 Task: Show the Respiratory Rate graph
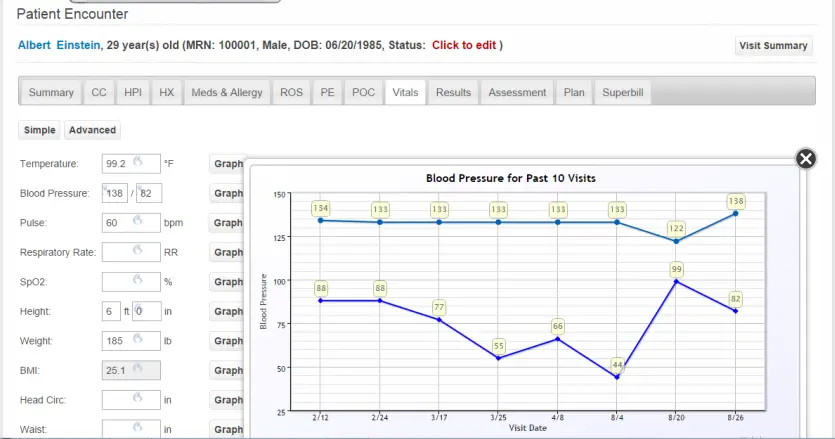click(x=228, y=253)
